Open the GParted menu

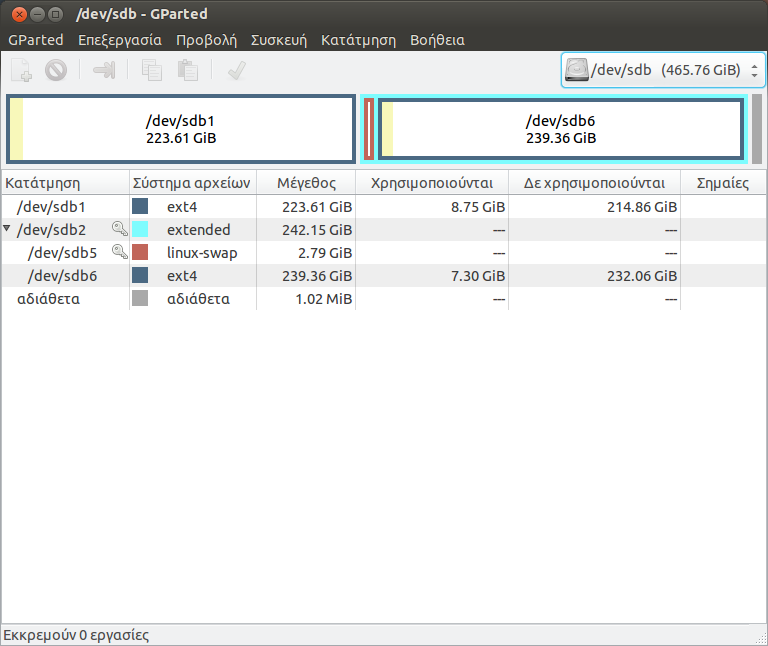coord(36,40)
